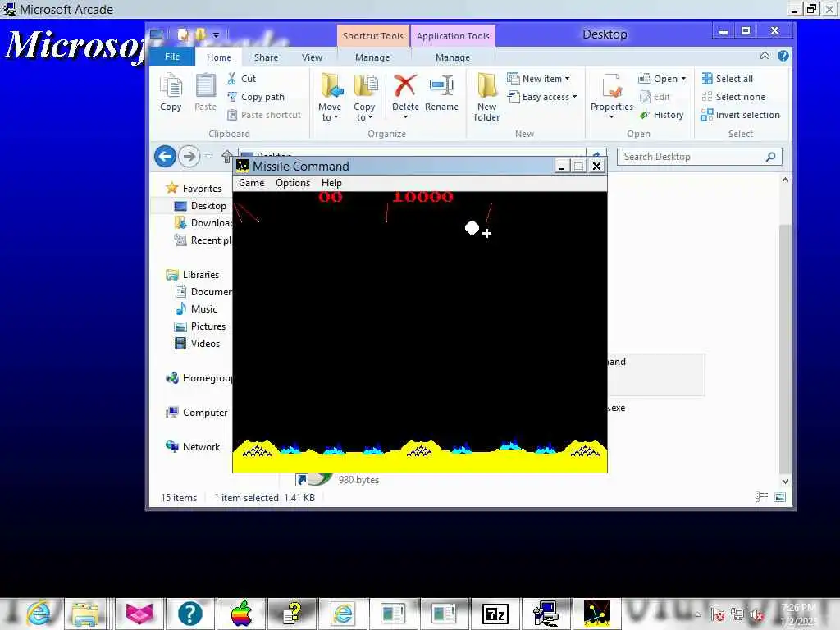Click the taskbar clock
The width and height of the screenshot is (840, 630).
pos(798,614)
